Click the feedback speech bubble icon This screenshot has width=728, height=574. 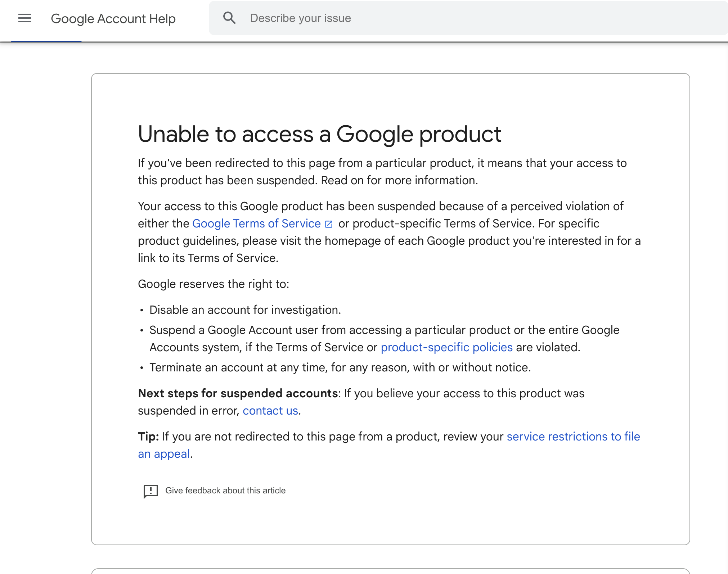[150, 491]
